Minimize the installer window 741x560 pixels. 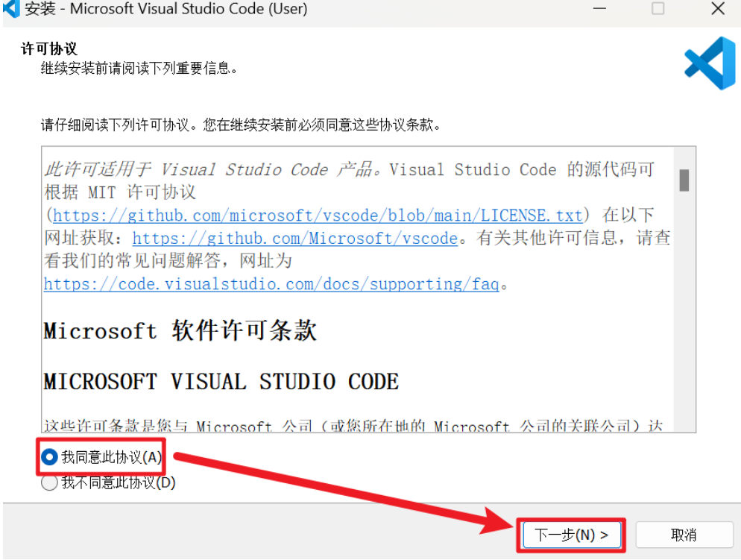pos(599,8)
